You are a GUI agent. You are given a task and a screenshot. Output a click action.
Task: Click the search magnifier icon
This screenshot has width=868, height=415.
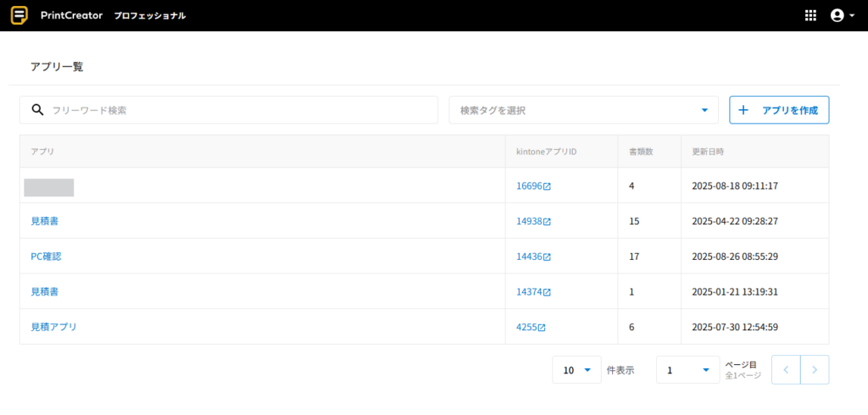(37, 110)
